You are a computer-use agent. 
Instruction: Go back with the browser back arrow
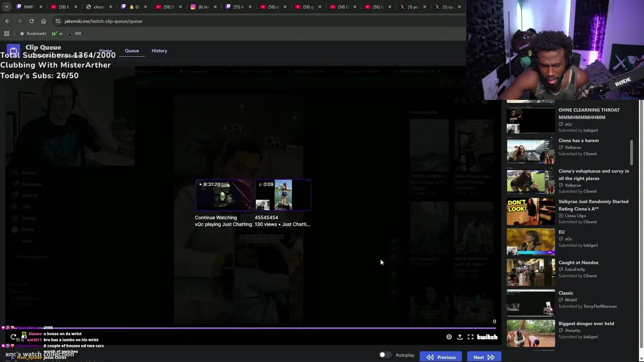coord(7,21)
